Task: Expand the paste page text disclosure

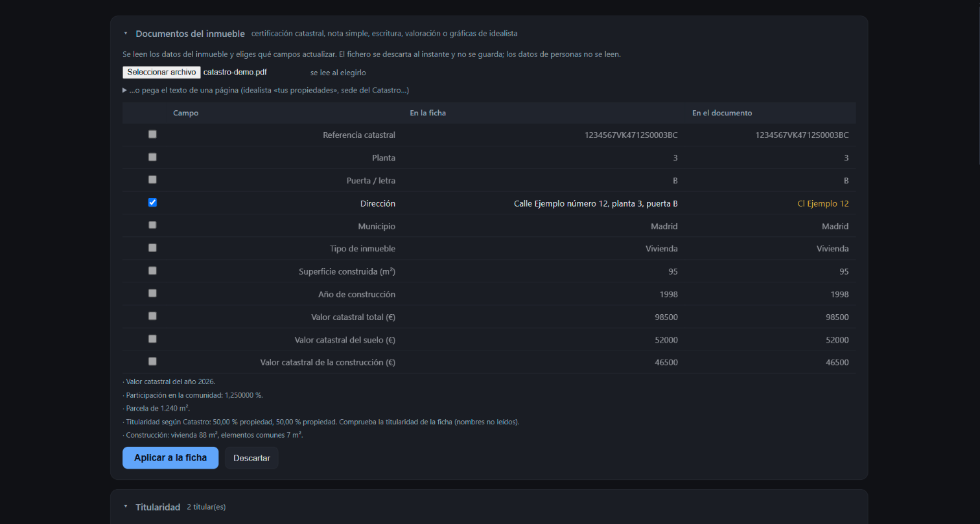Action: pyautogui.click(x=266, y=90)
